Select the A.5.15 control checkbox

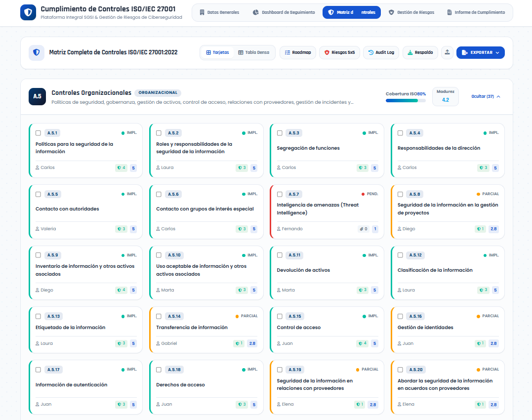click(280, 316)
